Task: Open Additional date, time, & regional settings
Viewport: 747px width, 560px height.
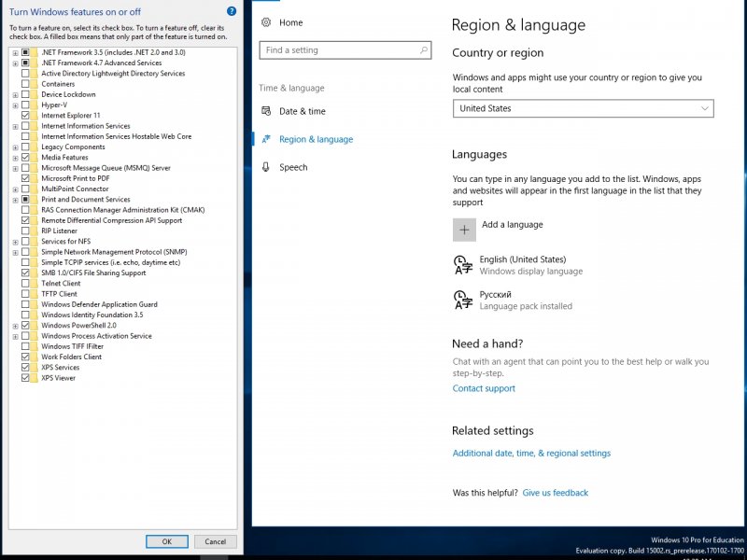Action: tap(531, 453)
